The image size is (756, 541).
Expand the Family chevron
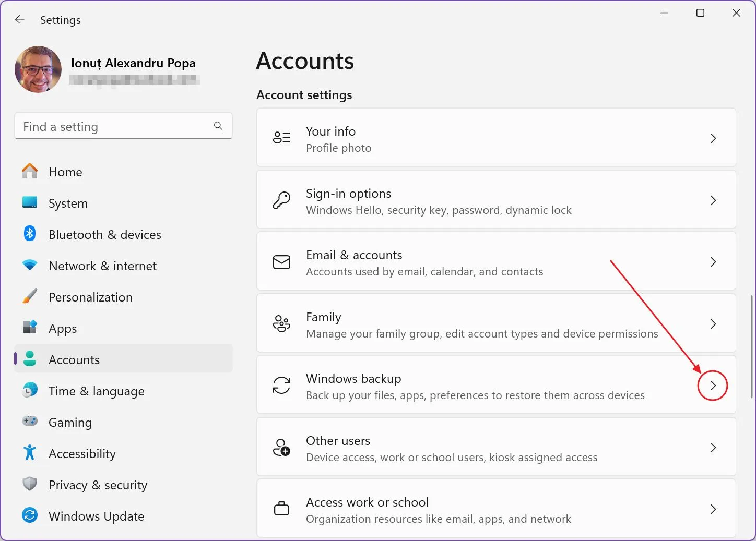[x=713, y=324]
